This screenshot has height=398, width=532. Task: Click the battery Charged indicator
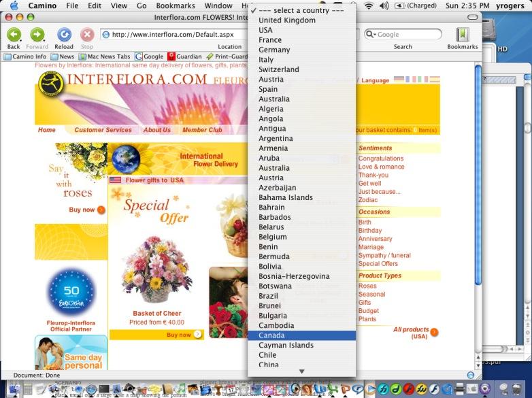416,5
